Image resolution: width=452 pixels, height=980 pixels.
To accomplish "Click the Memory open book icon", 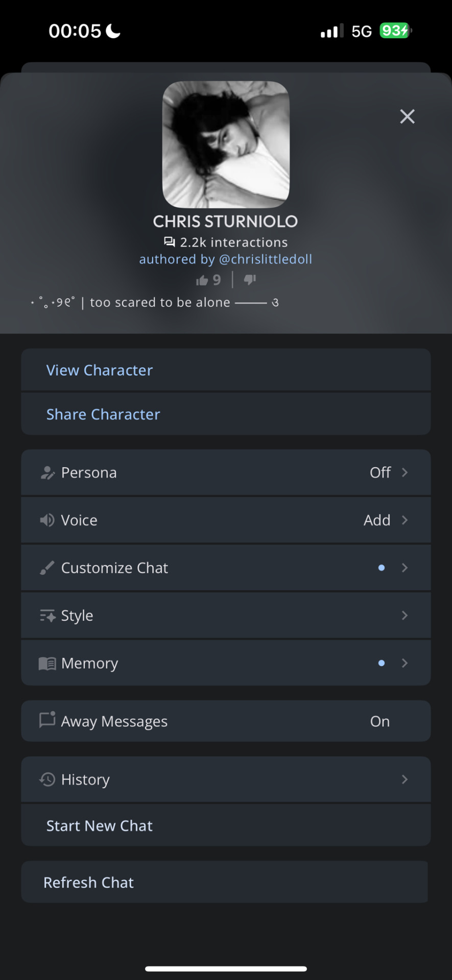I will [x=47, y=663].
